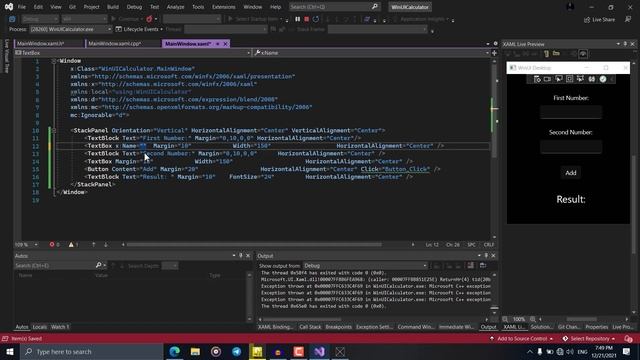The image size is (640, 360).
Task: Click the red errors count indicator
Action: point(55,244)
